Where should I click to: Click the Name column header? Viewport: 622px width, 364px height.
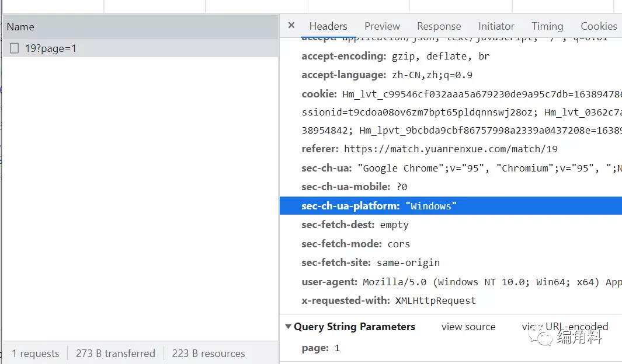tap(20, 27)
